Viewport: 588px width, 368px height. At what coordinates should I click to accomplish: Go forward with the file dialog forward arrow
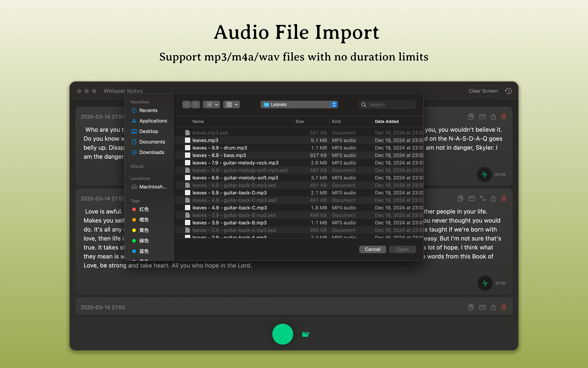pos(196,104)
